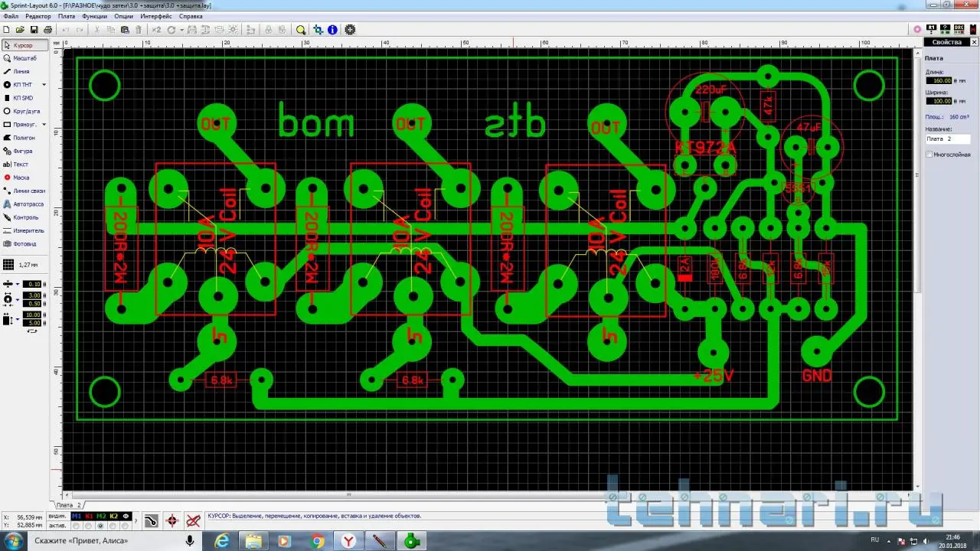Click the blue info icon in toolbar
The width and height of the screenshot is (980, 551).
tap(332, 30)
